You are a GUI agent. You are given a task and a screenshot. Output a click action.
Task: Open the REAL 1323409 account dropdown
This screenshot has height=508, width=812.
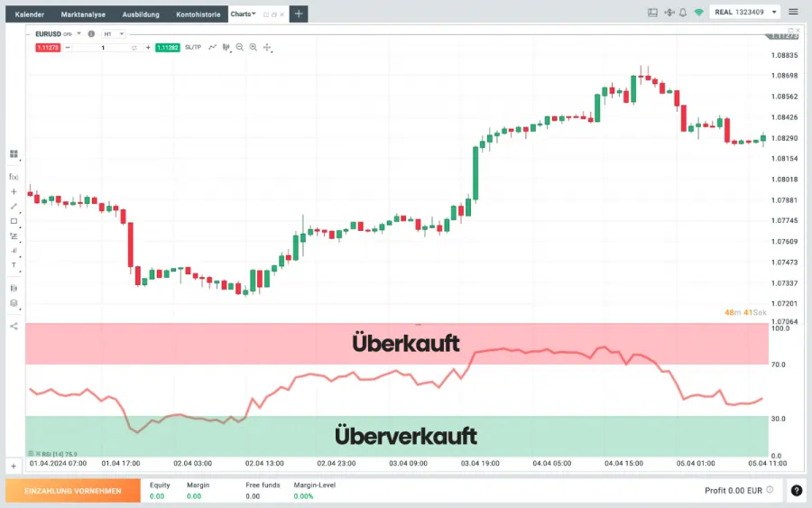tap(744, 12)
